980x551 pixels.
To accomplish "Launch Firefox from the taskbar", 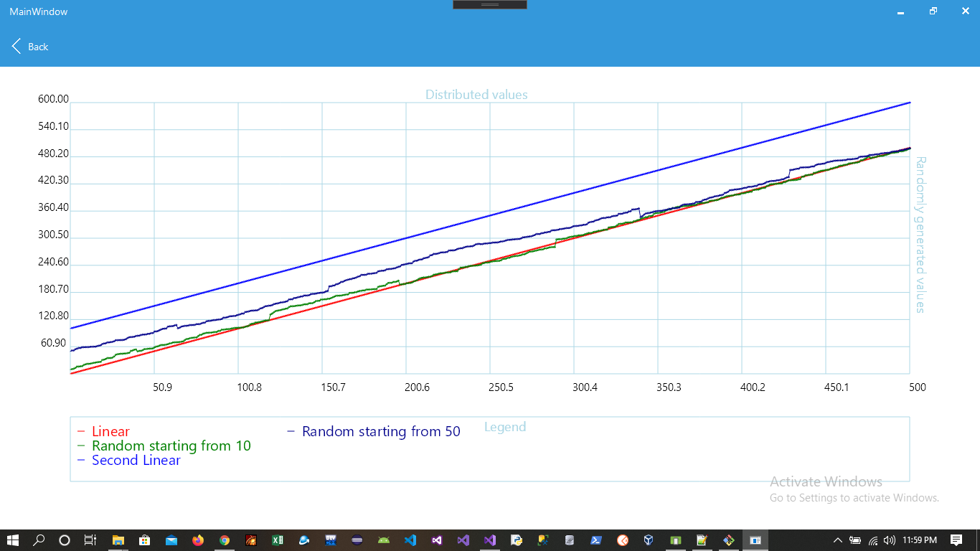I will pyautogui.click(x=198, y=540).
